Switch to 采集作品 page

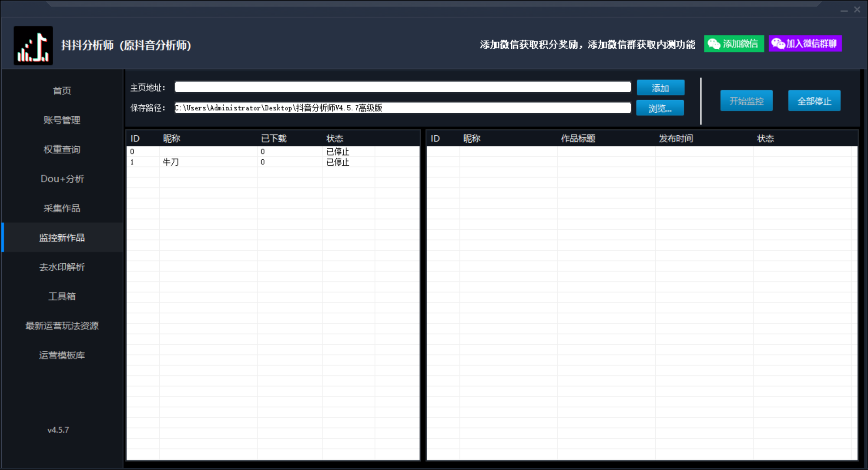[x=62, y=208]
